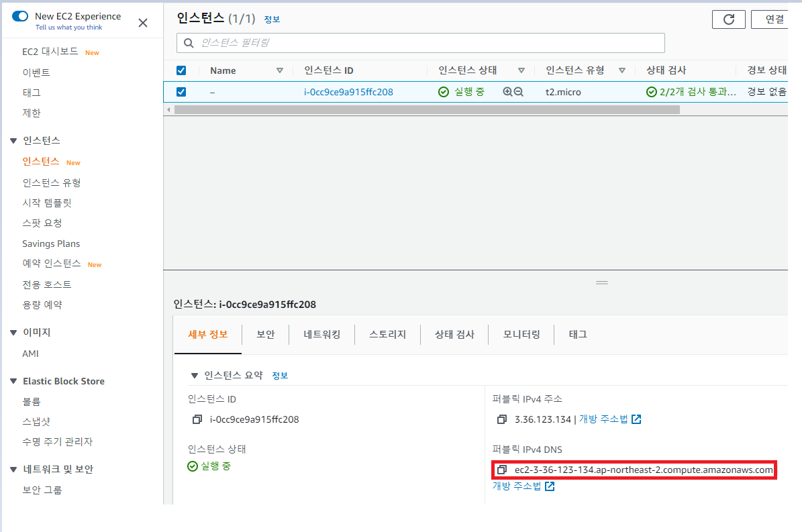Screen dimensions: 802x532
Task: Open 태그 in sidebar
Action: (31, 93)
